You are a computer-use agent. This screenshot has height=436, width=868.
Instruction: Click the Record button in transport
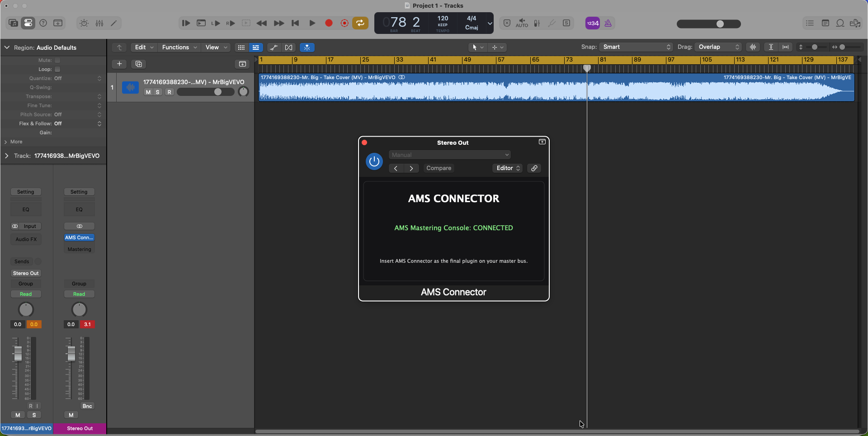pyautogui.click(x=329, y=23)
